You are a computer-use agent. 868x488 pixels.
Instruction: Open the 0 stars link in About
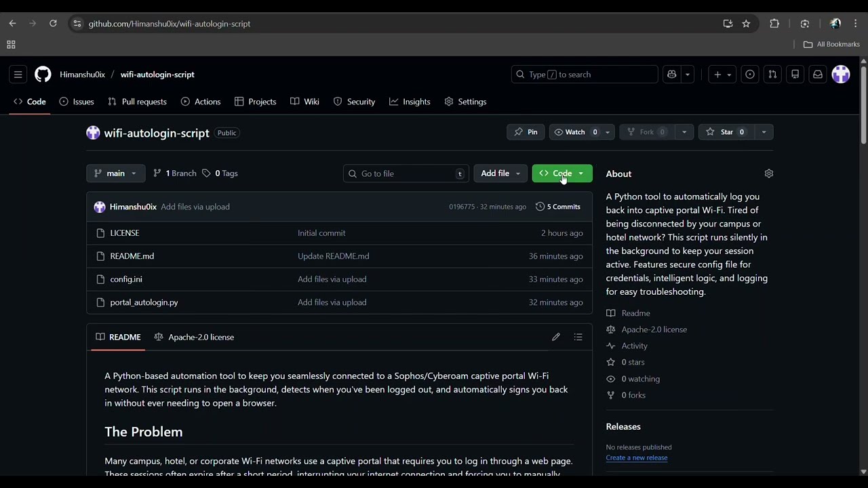tap(626, 362)
